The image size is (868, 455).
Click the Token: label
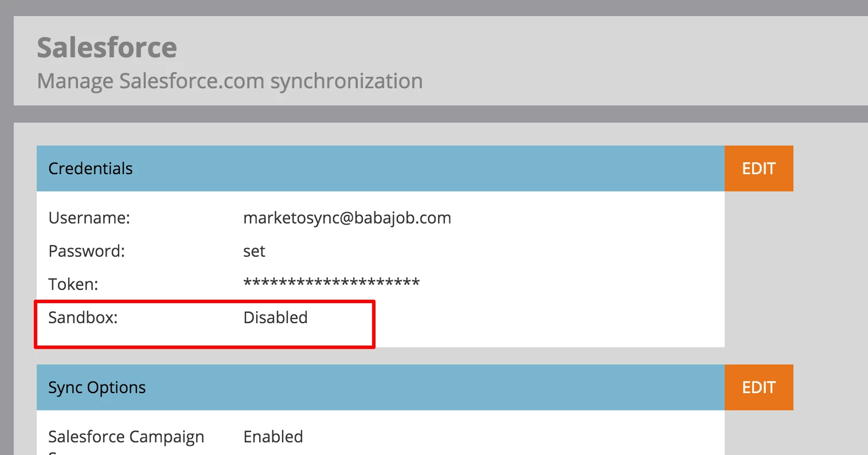73,285
